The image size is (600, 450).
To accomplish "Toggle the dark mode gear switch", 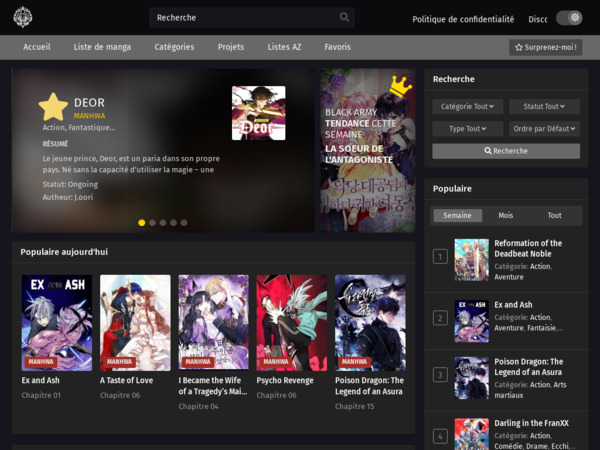I will tap(569, 18).
